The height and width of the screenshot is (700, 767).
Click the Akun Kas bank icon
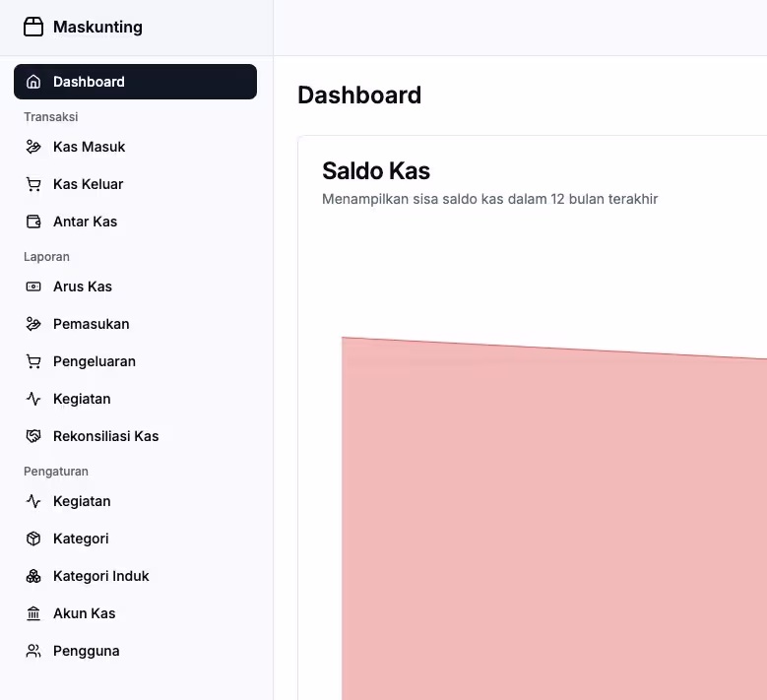tap(33, 613)
